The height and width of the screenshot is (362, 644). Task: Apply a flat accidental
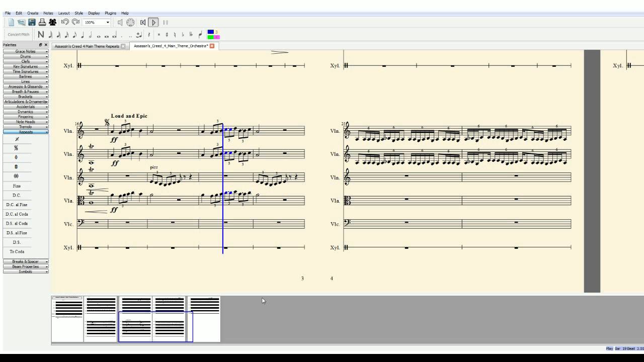[183, 35]
